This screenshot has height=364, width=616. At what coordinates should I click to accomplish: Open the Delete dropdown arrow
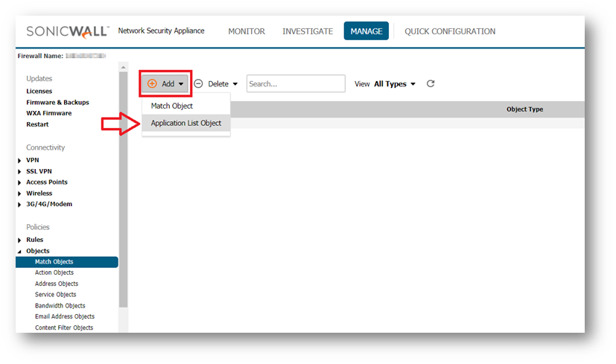[x=235, y=84]
